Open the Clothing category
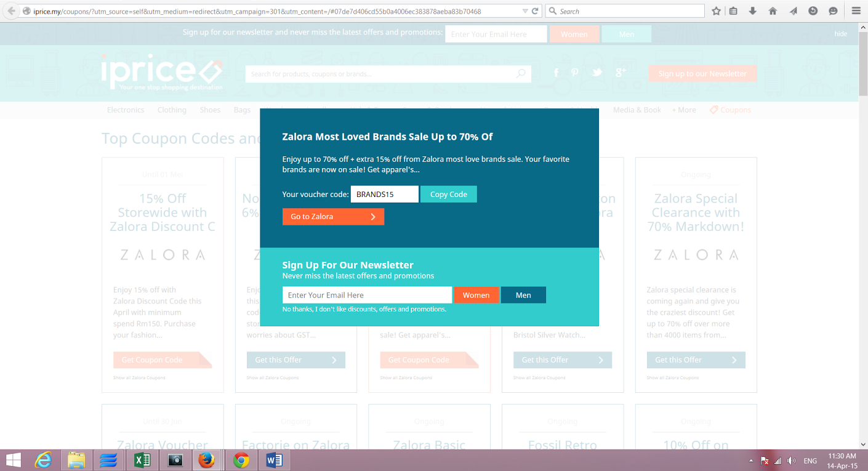The image size is (868, 471). pyautogui.click(x=172, y=110)
